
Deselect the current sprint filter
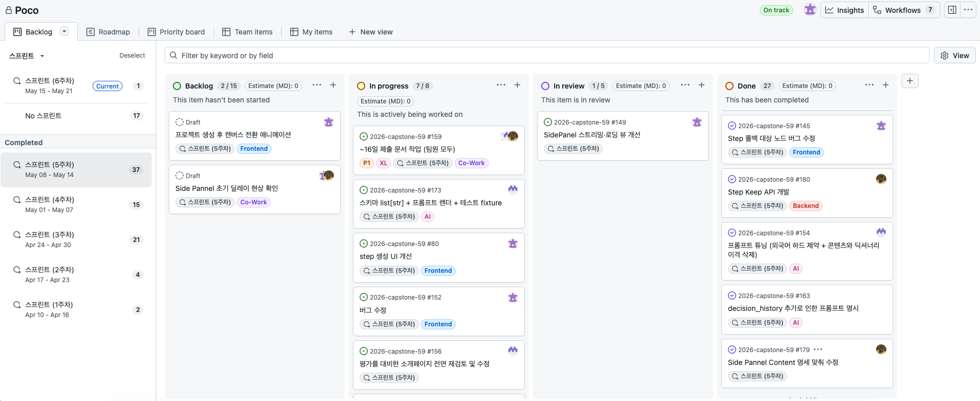click(132, 56)
